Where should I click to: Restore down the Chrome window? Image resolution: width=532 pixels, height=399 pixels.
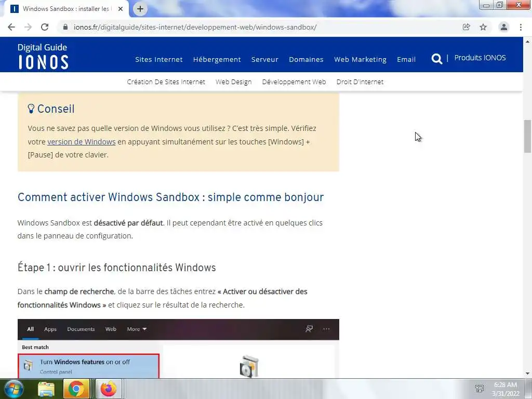[500, 5]
